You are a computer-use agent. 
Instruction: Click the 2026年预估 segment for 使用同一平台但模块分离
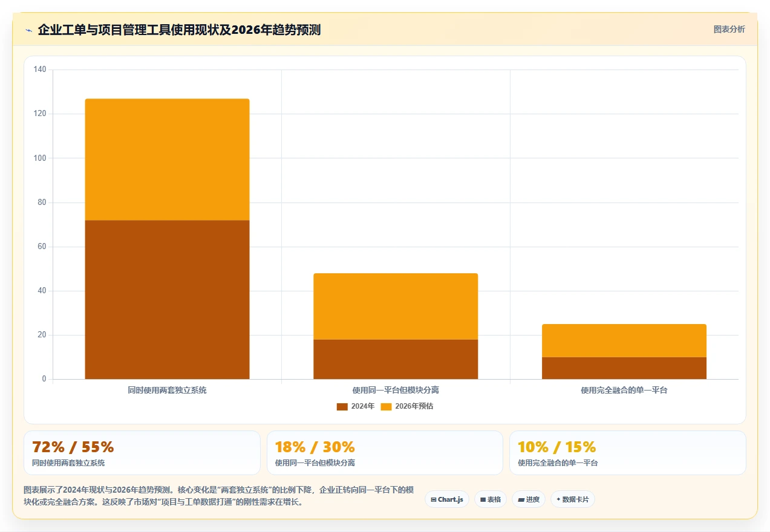[396, 307]
